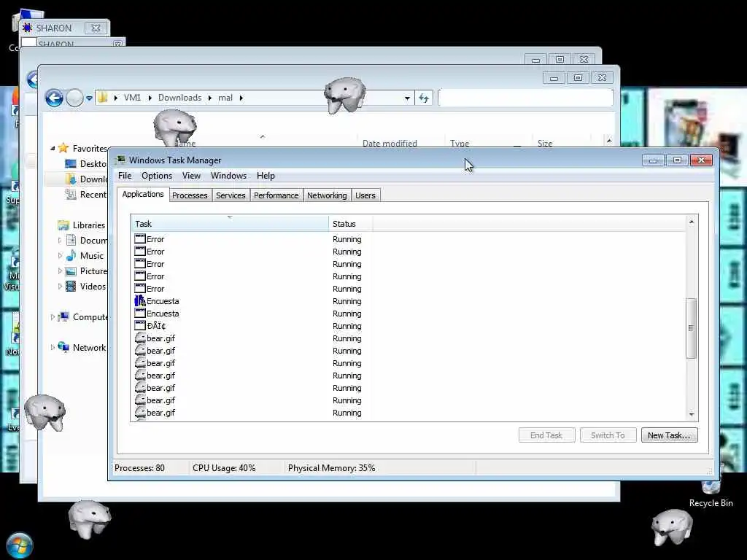
Task: Click the bear left of Task Manager bottom
Action: (44, 413)
